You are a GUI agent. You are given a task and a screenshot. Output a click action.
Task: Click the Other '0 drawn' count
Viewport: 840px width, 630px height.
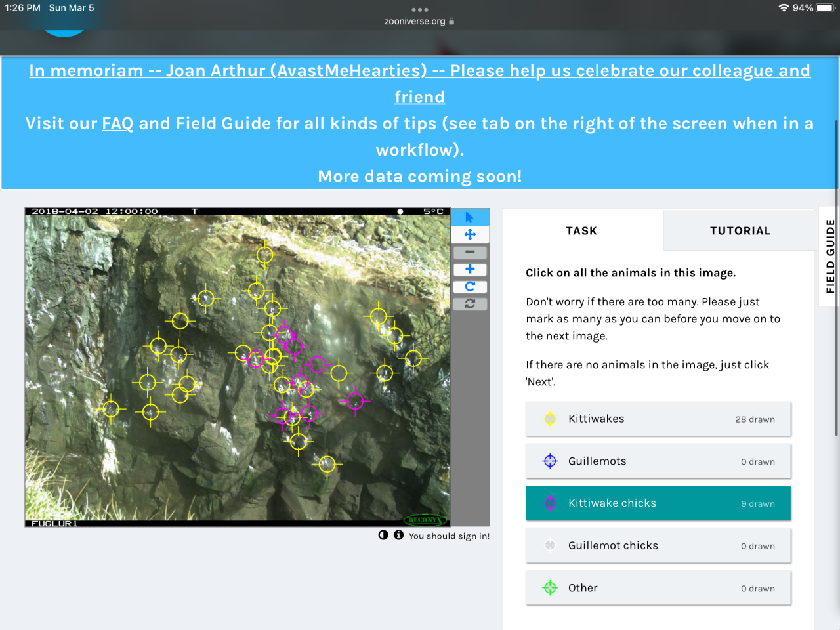(x=758, y=589)
